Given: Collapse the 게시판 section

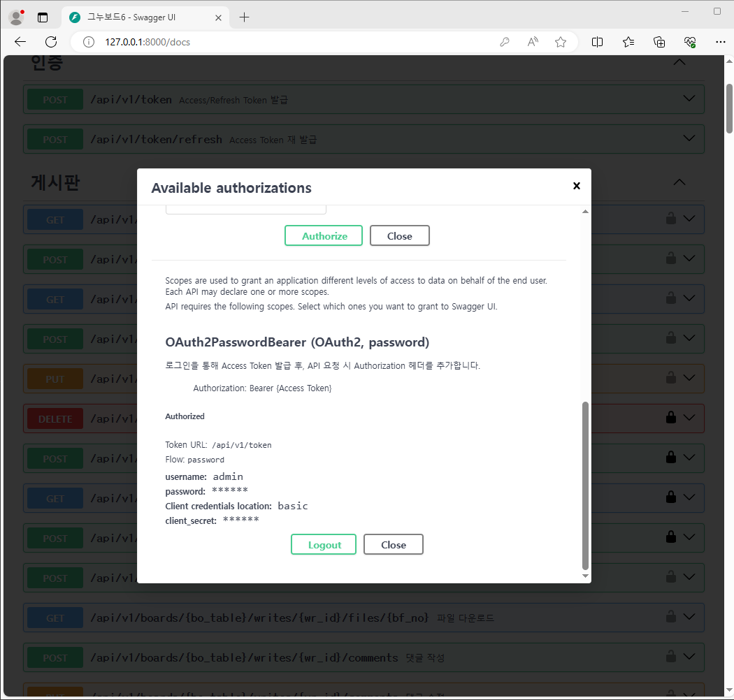Looking at the screenshot, I should coord(678,182).
